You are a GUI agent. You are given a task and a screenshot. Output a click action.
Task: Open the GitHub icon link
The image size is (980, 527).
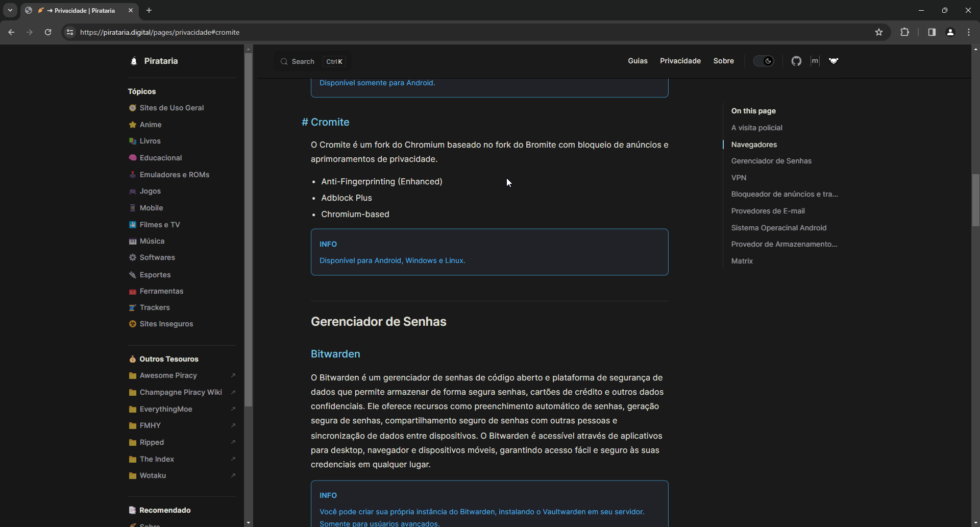[x=796, y=61]
